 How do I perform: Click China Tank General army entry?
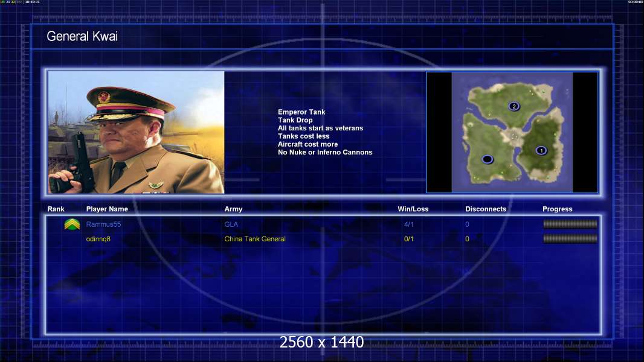coord(255,239)
